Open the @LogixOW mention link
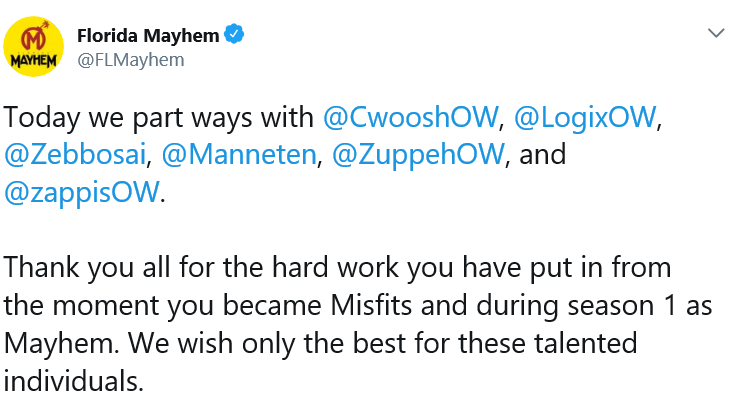This screenshot has width=730, height=408. (585, 117)
